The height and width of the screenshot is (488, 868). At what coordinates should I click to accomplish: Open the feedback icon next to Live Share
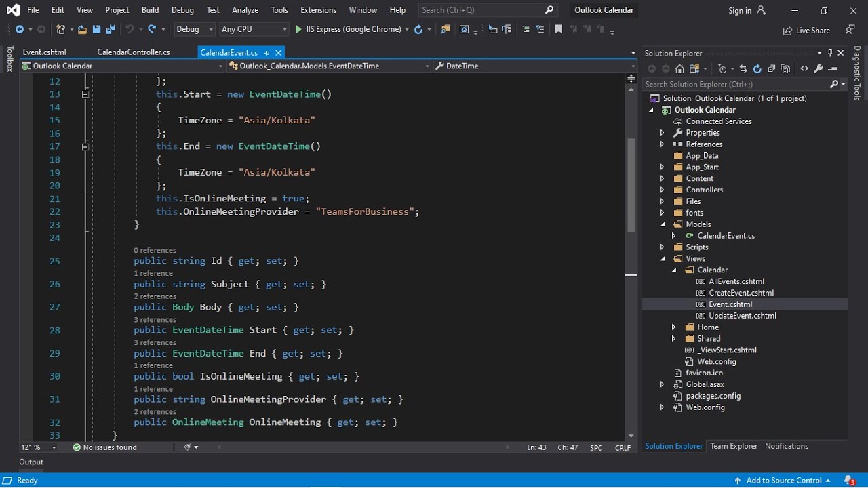[x=850, y=30]
